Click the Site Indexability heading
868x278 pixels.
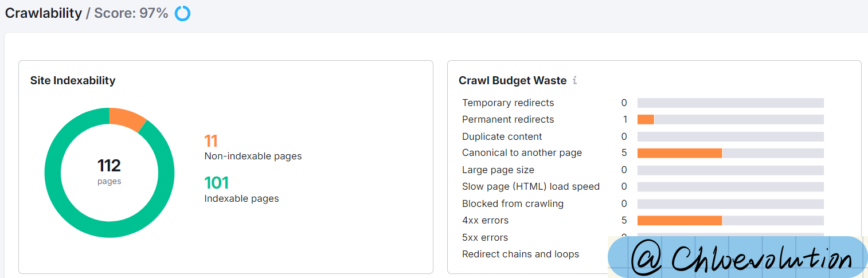pos(73,81)
